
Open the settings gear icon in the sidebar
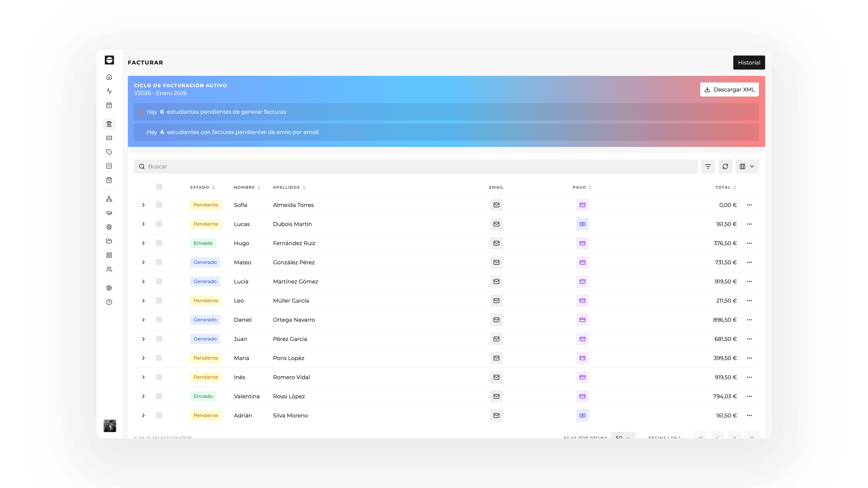109,288
